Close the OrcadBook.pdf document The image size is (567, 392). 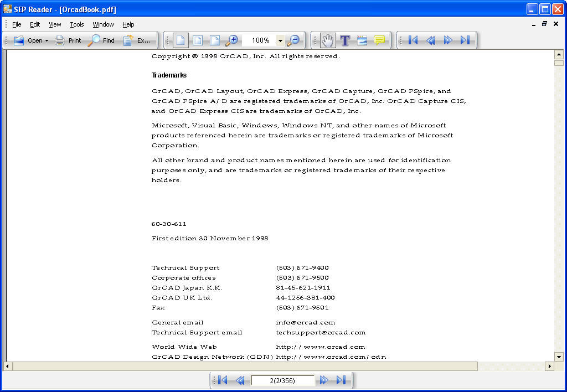coord(556,24)
